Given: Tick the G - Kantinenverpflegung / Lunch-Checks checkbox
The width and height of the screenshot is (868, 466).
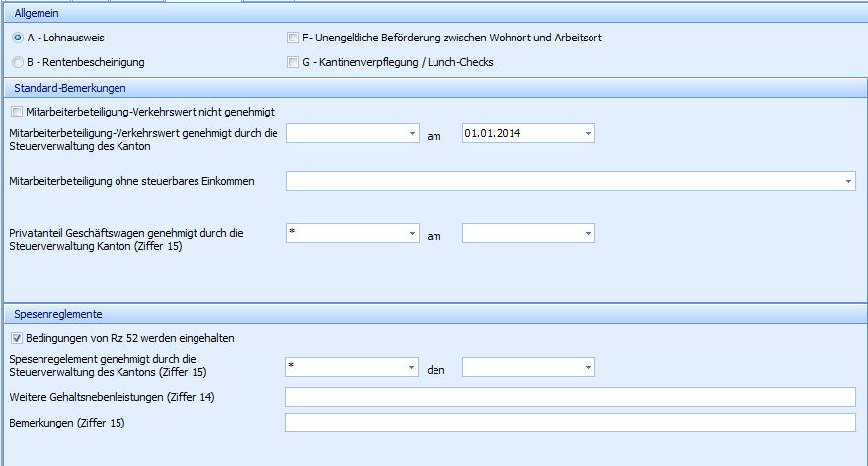Looking at the screenshot, I should click(x=292, y=63).
